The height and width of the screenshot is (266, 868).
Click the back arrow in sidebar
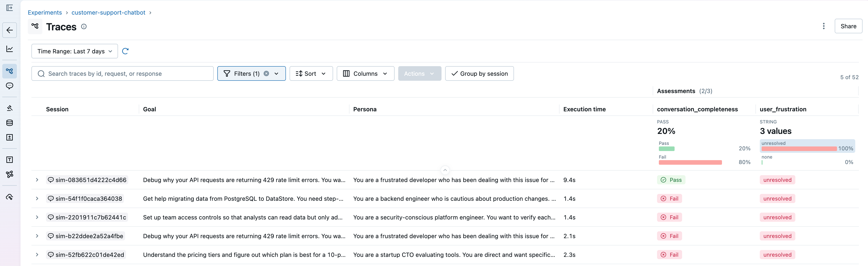[x=9, y=30]
